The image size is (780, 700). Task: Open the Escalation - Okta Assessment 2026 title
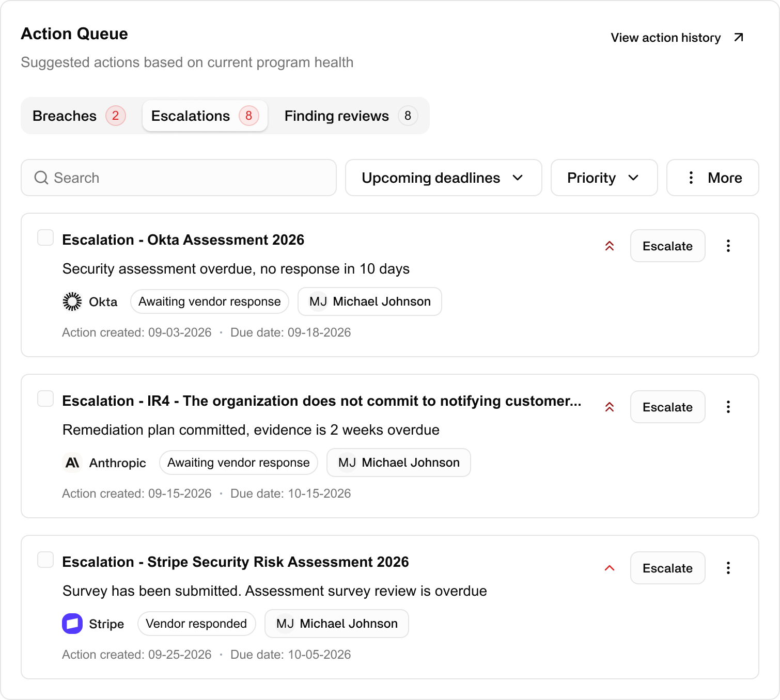(183, 240)
